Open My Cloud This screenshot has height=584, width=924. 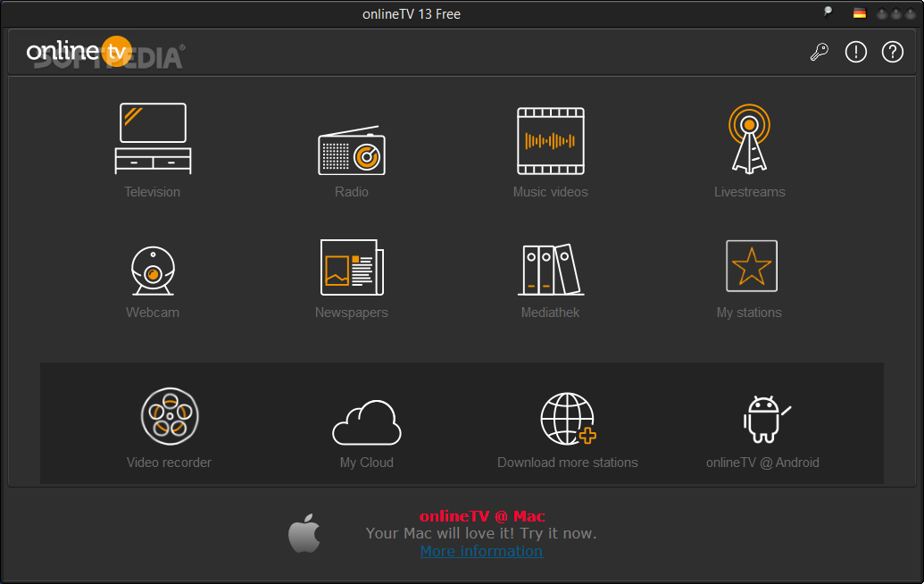pos(366,420)
